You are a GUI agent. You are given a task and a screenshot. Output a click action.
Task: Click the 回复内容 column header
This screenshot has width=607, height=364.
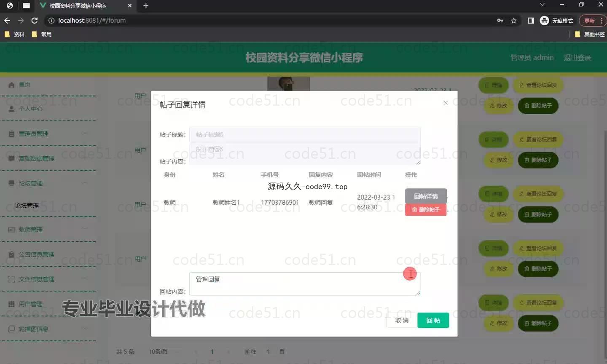click(321, 175)
